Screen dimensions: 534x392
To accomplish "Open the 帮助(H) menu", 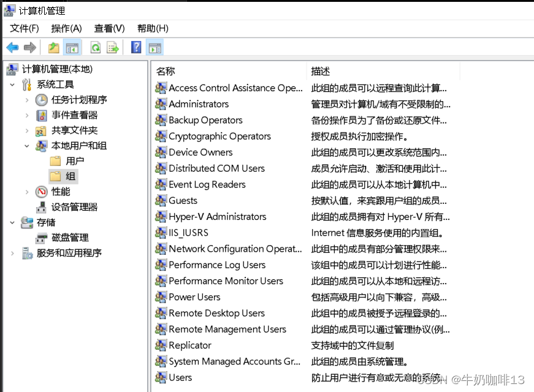I will tap(153, 29).
